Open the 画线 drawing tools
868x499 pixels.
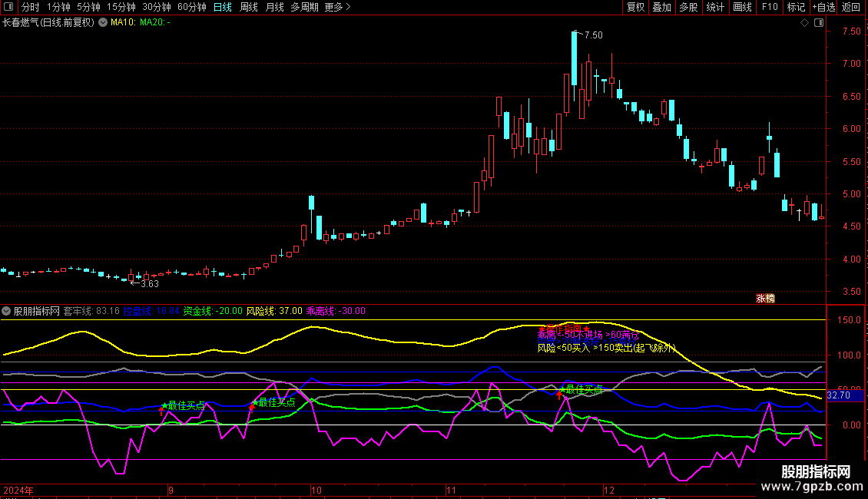click(x=742, y=8)
